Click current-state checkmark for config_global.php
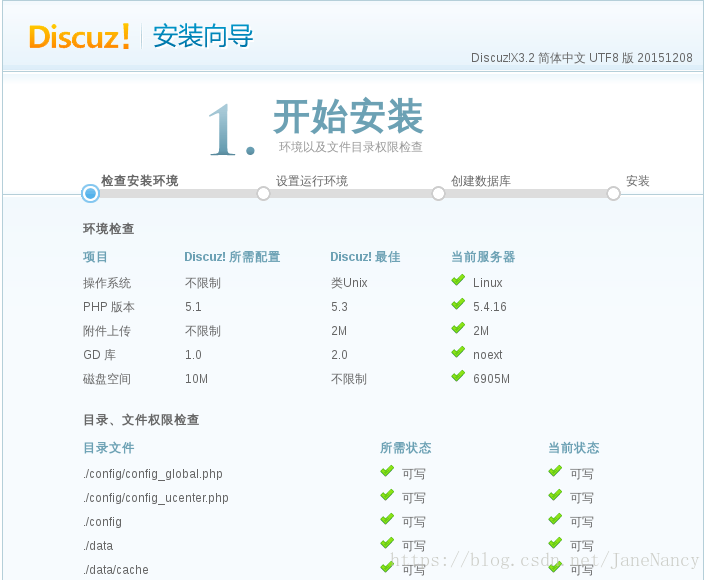The height and width of the screenshot is (580, 711). [x=555, y=472]
